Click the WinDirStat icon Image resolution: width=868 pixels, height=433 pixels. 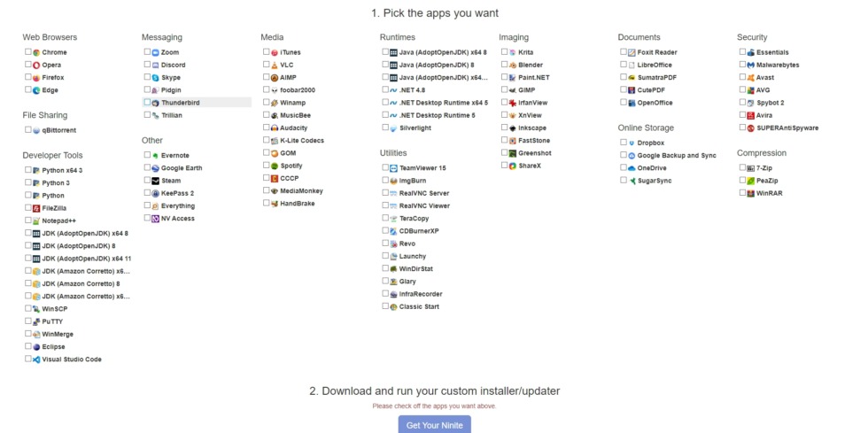[x=393, y=269]
